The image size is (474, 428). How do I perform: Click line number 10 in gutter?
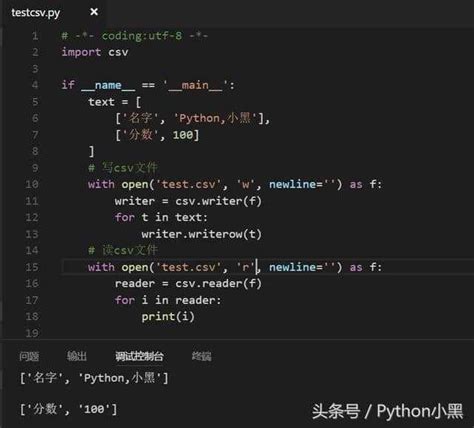coord(32,184)
